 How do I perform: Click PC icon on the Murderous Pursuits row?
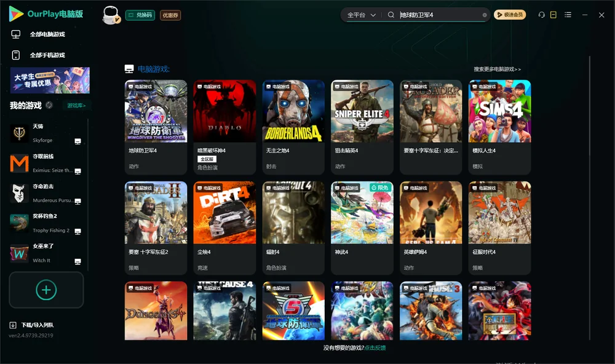(x=77, y=202)
